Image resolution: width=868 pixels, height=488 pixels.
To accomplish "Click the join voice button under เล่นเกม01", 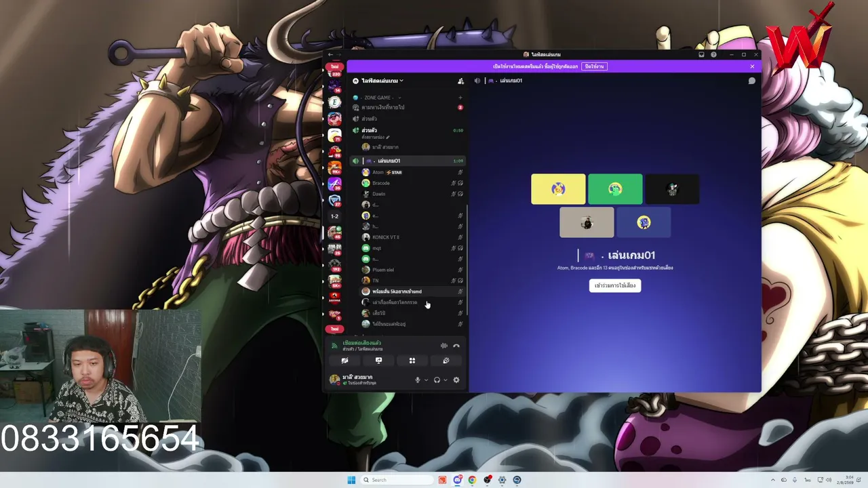I will pyautogui.click(x=615, y=285).
